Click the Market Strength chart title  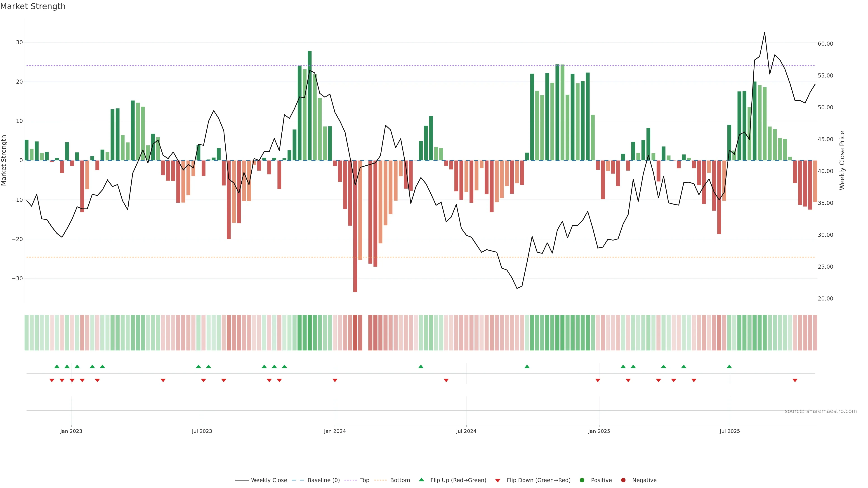[33, 6]
